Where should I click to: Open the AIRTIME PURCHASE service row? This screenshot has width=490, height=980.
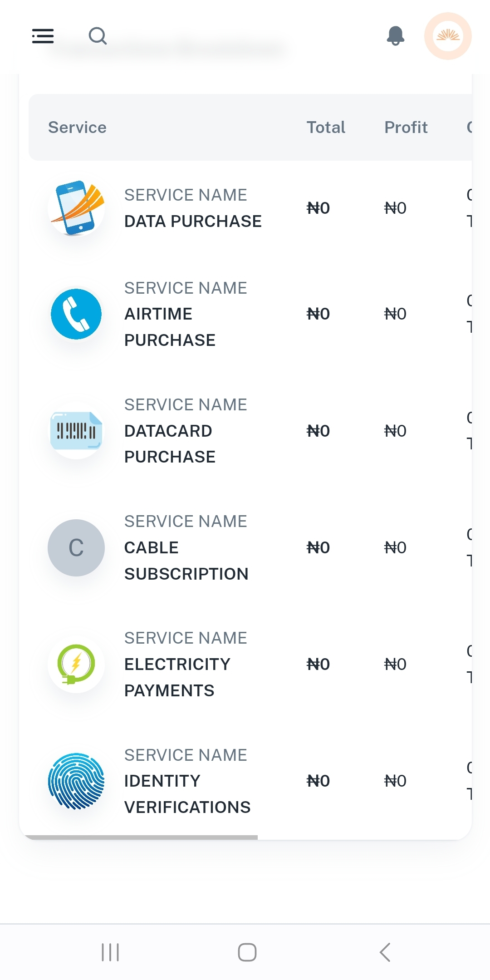pyautogui.click(x=170, y=327)
